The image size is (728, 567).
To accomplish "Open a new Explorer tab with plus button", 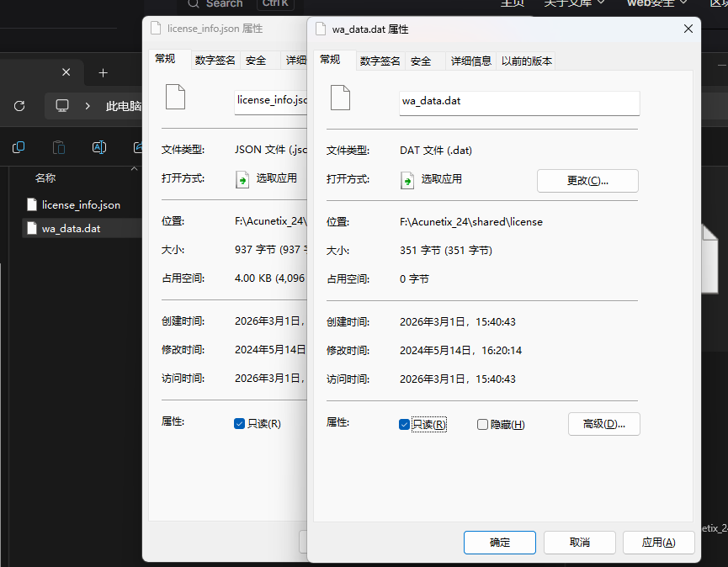I will click(x=103, y=73).
